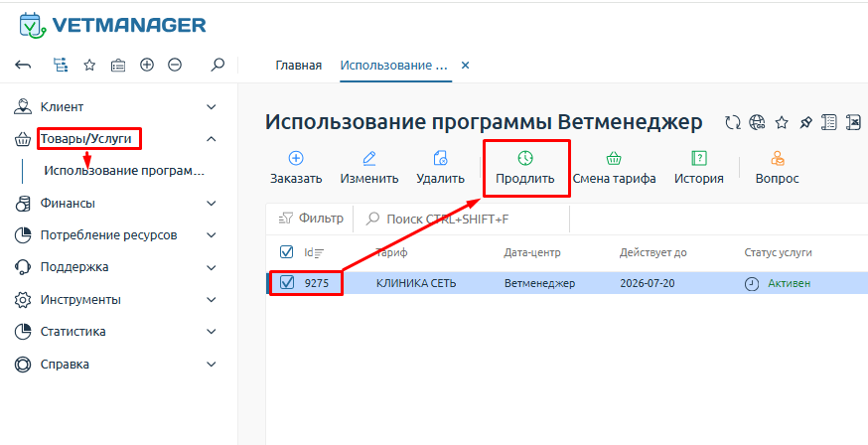Image resolution: width=868 pixels, height=445 pixels.
Task: Click the minus circle icon in top toolbar
Action: (x=175, y=66)
